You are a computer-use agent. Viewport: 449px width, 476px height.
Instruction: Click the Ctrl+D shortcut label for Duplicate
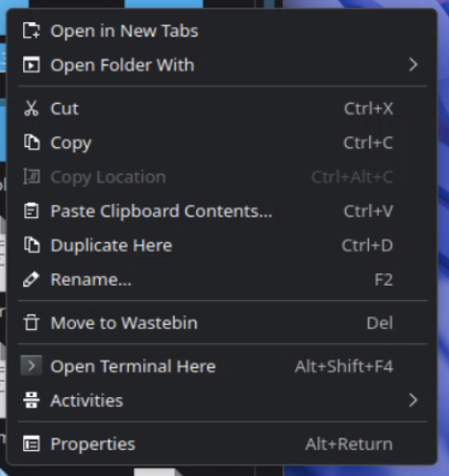367,245
